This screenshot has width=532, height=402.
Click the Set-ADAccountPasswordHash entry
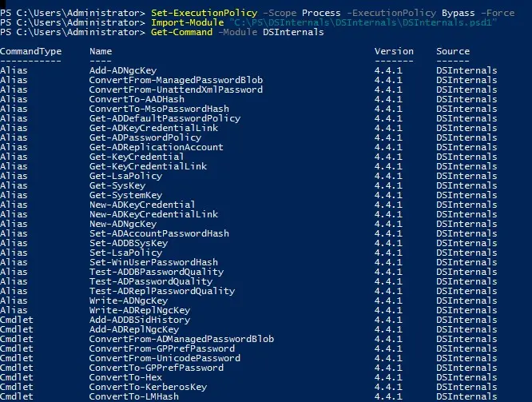159,233
